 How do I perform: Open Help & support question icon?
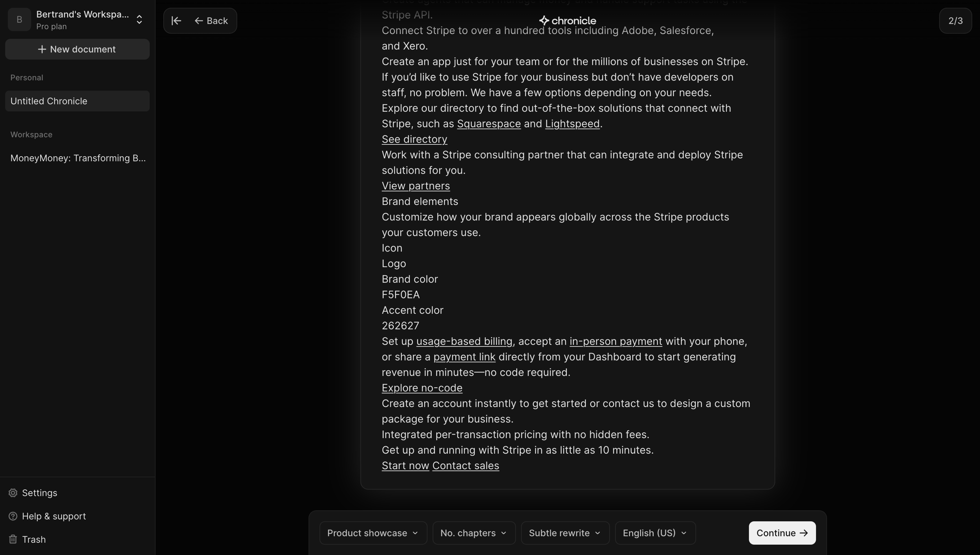tap(13, 516)
